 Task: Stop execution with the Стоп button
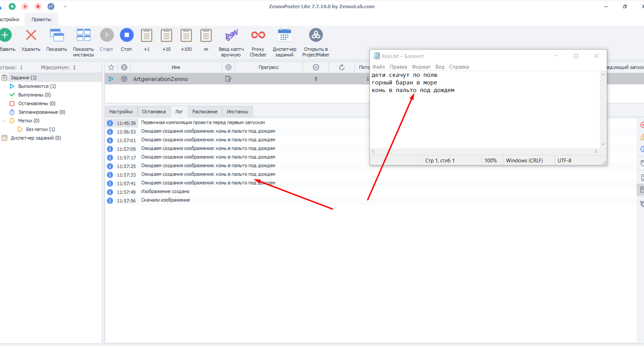coord(127,41)
